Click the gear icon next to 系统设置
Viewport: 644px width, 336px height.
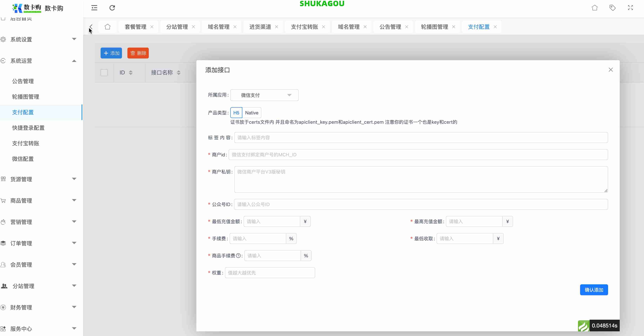click(x=3, y=39)
